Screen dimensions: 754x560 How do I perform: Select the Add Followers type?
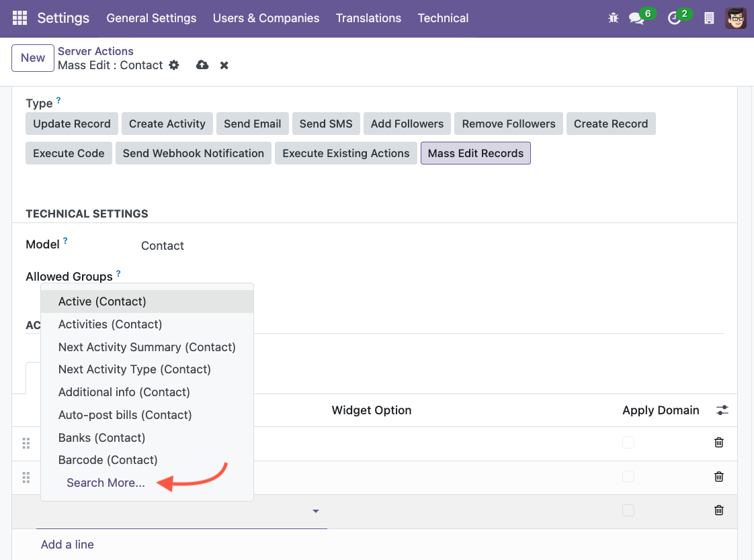tap(407, 124)
